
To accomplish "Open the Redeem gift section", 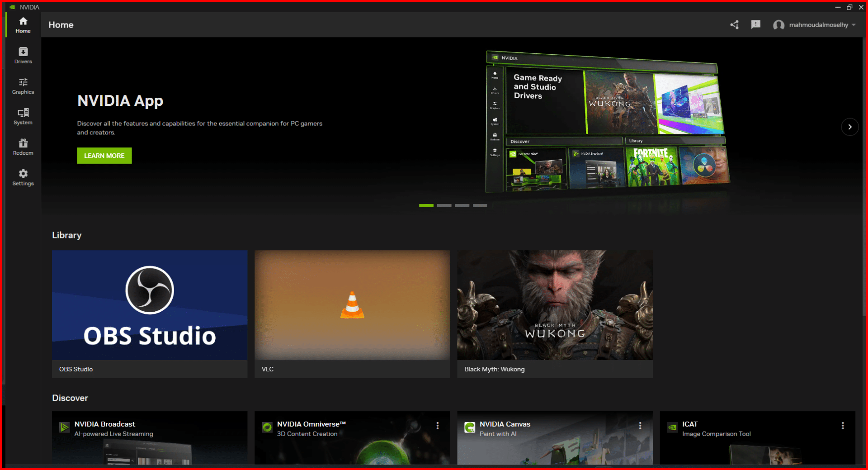I will point(23,147).
